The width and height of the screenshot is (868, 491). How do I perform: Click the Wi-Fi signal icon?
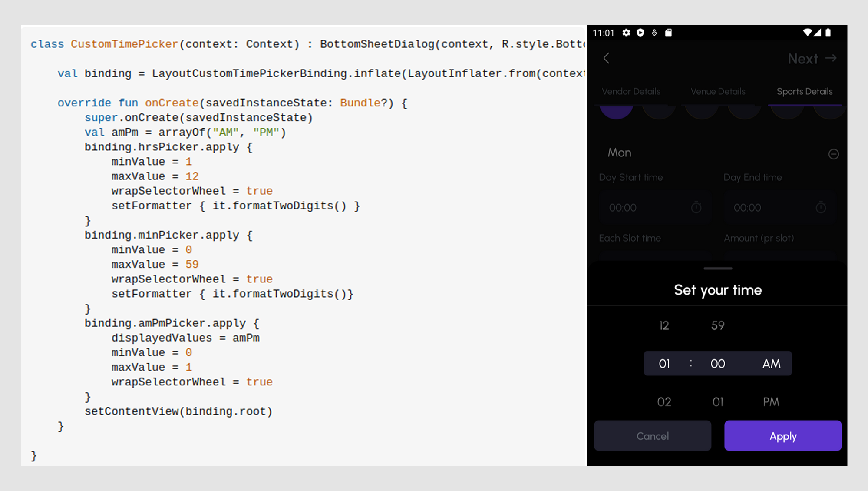pos(807,33)
